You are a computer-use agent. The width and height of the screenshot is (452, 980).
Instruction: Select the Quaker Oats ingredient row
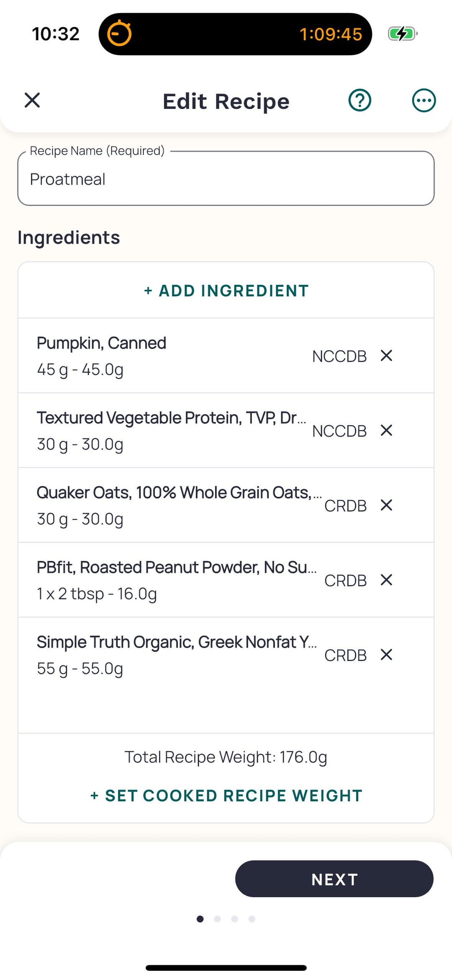[x=167, y=505]
